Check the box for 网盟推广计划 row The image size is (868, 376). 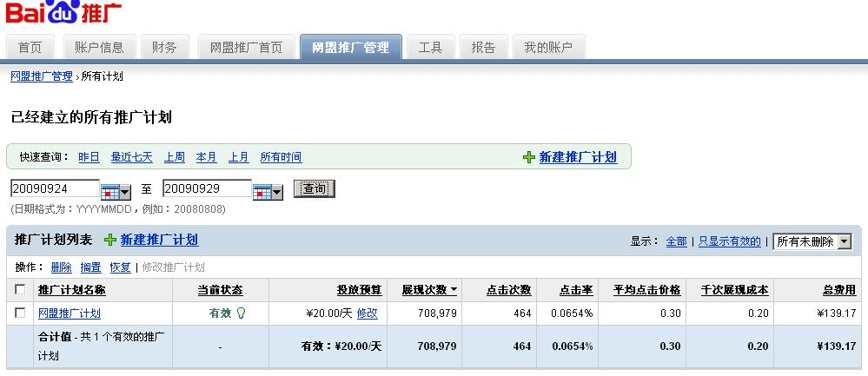(20, 313)
